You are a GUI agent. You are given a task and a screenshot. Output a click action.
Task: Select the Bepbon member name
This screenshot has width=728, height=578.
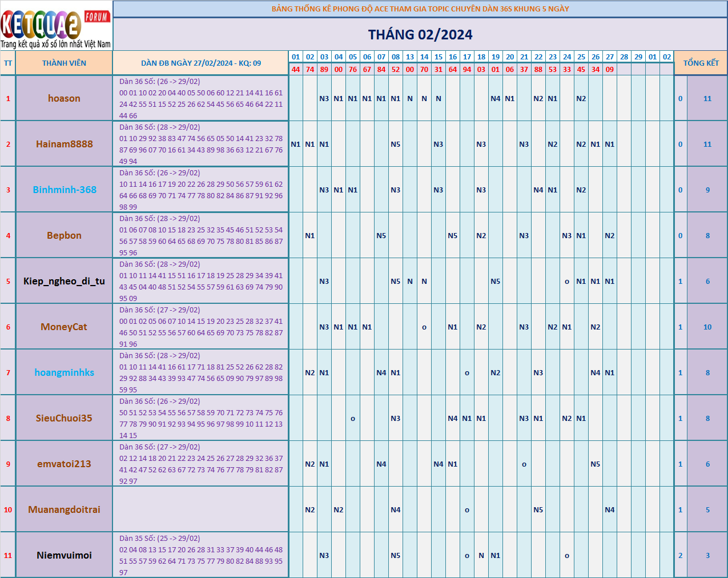click(x=64, y=235)
